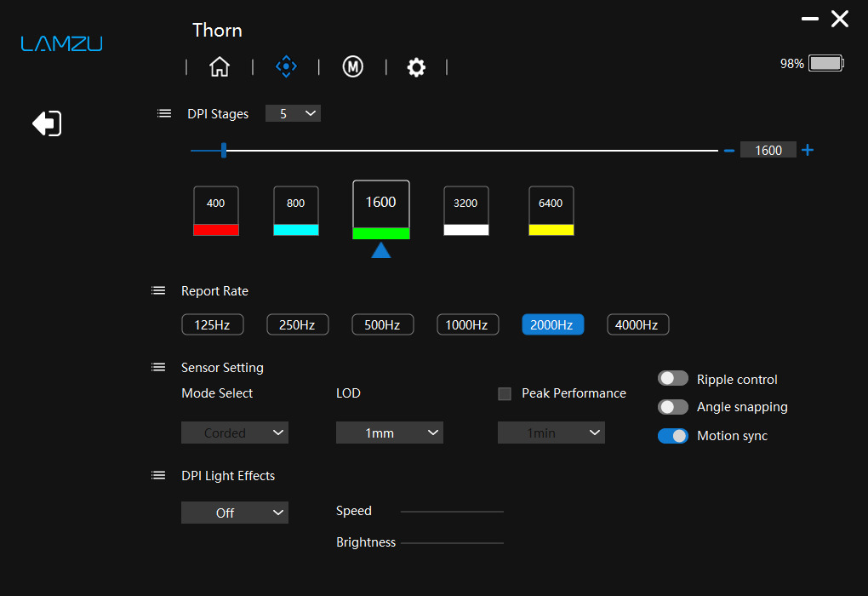
Task: Set report rate to 1000Hz
Action: click(468, 324)
